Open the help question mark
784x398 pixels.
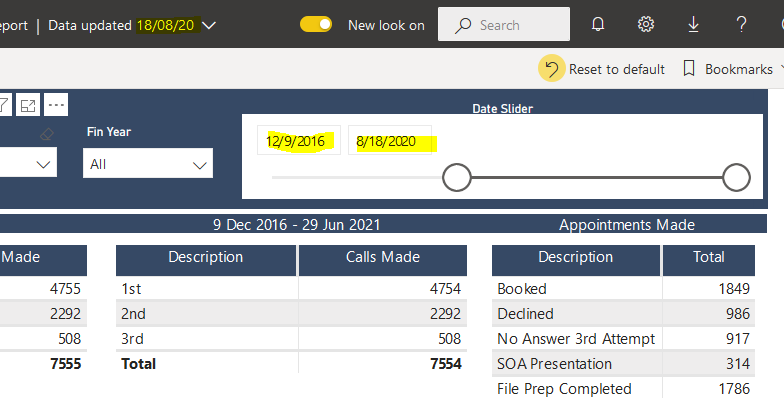[x=742, y=24]
